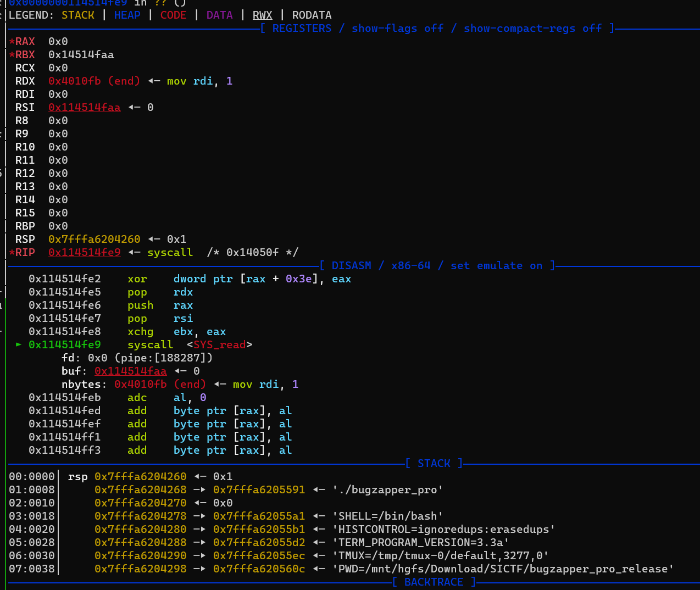Click the HEAP legend label
The width and height of the screenshot is (700, 590).
click(x=127, y=15)
